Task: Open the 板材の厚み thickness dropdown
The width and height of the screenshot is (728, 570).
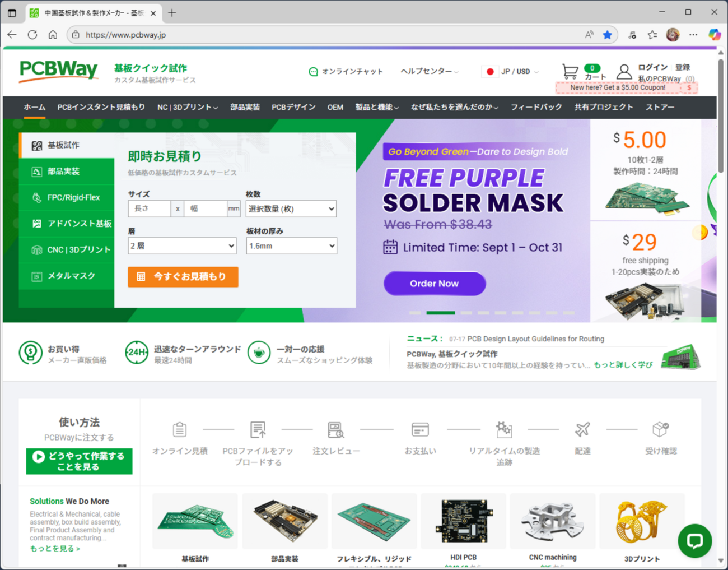Action: click(x=292, y=246)
